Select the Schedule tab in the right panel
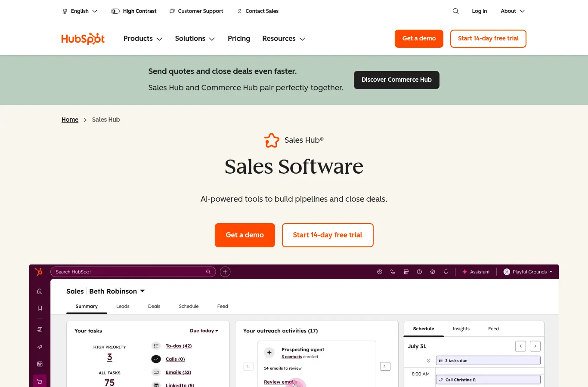 point(424,329)
